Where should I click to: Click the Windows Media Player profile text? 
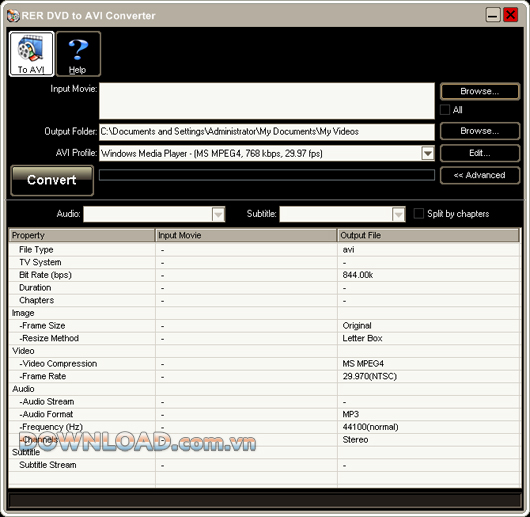[x=212, y=154]
